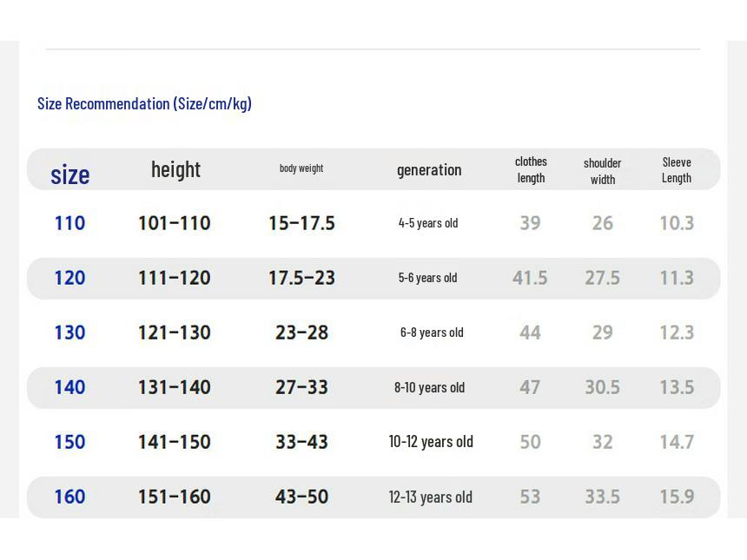Select size 140 row label
Screen dimensions: 747x560
70,387
